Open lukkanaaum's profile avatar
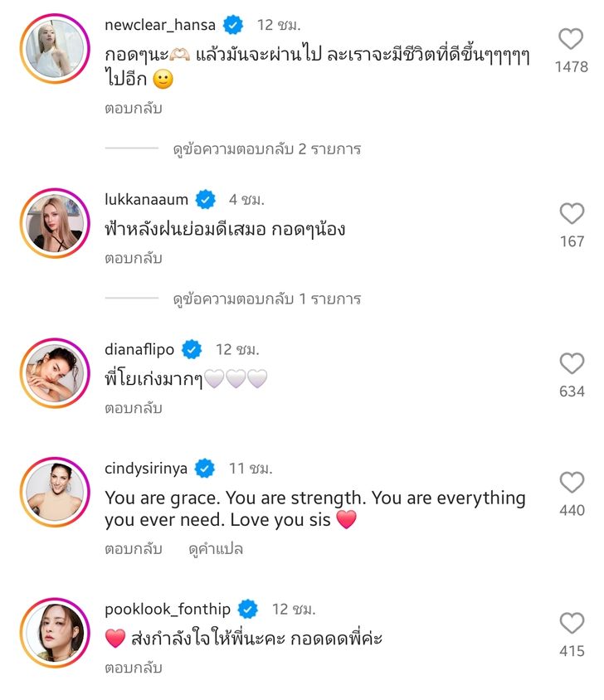Image resolution: width=604 pixels, height=700 pixels. point(55,223)
